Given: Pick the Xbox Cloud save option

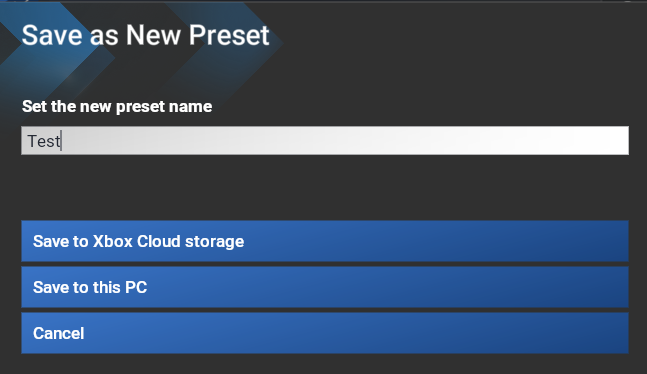Looking at the screenshot, I should coord(325,241).
